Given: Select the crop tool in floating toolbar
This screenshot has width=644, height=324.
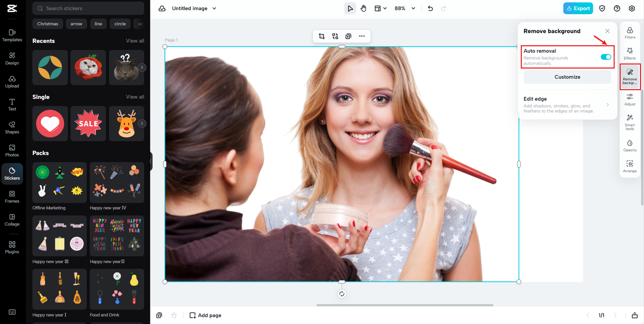Looking at the screenshot, I should (321, 37).
